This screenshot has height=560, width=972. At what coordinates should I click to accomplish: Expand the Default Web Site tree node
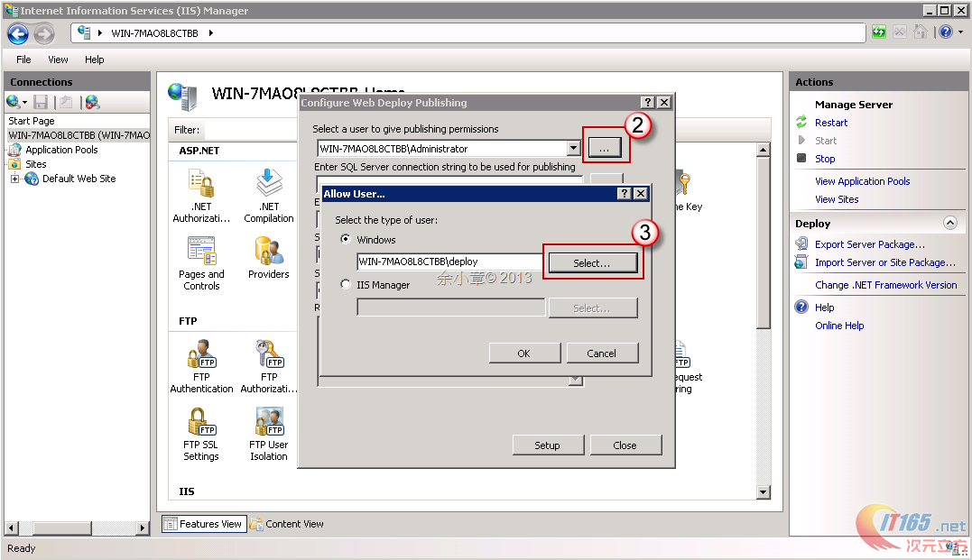click(14, 179)
